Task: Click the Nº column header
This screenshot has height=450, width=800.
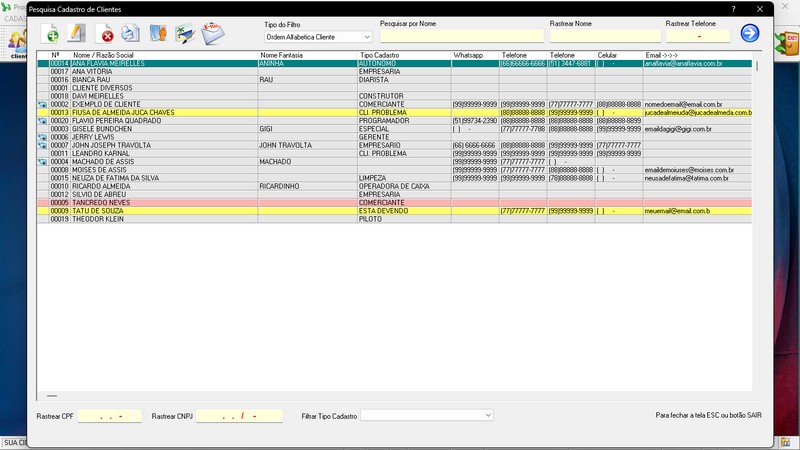Action: click(56, 55)
